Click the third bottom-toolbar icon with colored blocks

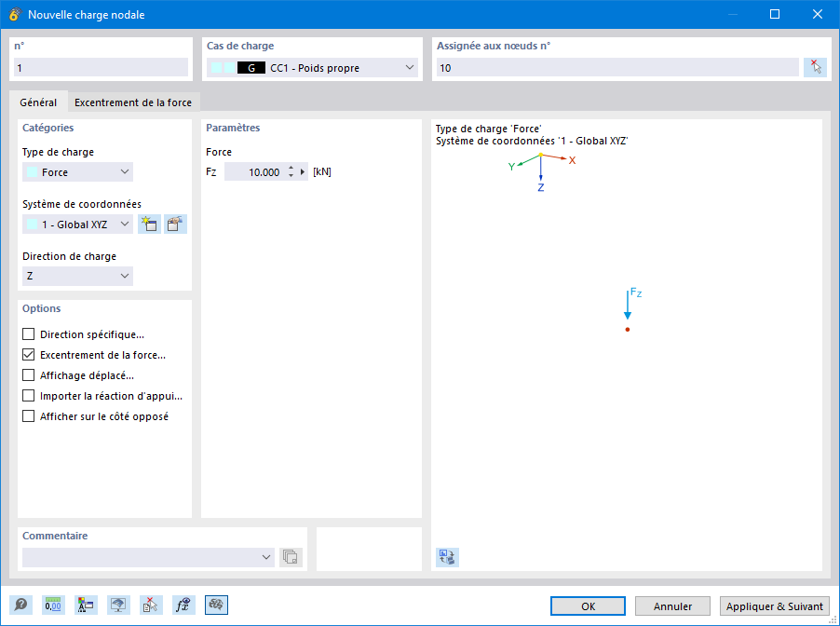(x=86, y=606)
